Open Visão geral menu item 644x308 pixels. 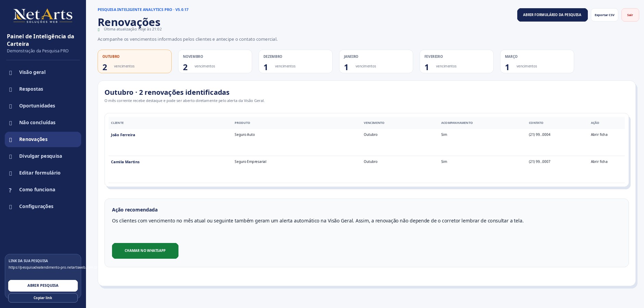tap(43, 72)
